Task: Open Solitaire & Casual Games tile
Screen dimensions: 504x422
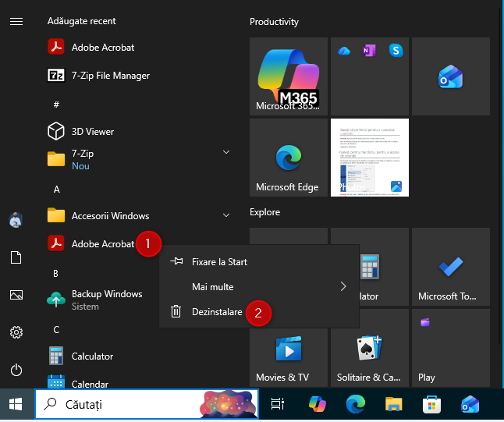Action: 369,348
